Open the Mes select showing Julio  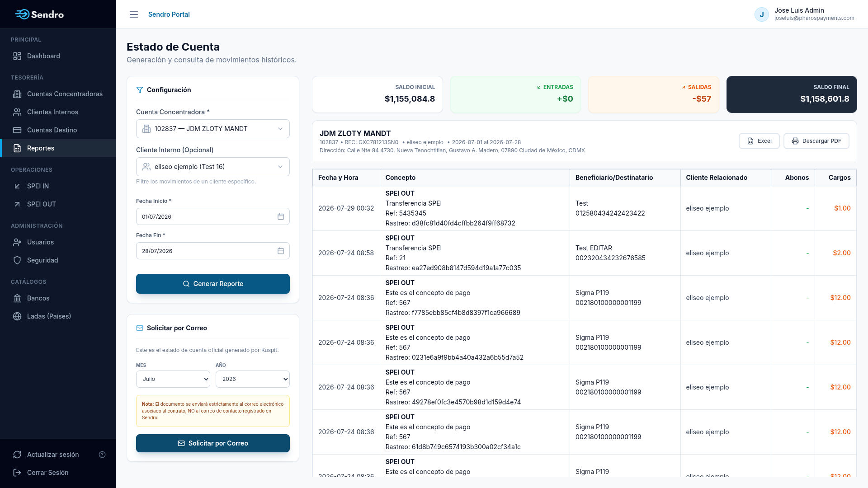click(173, 379)
